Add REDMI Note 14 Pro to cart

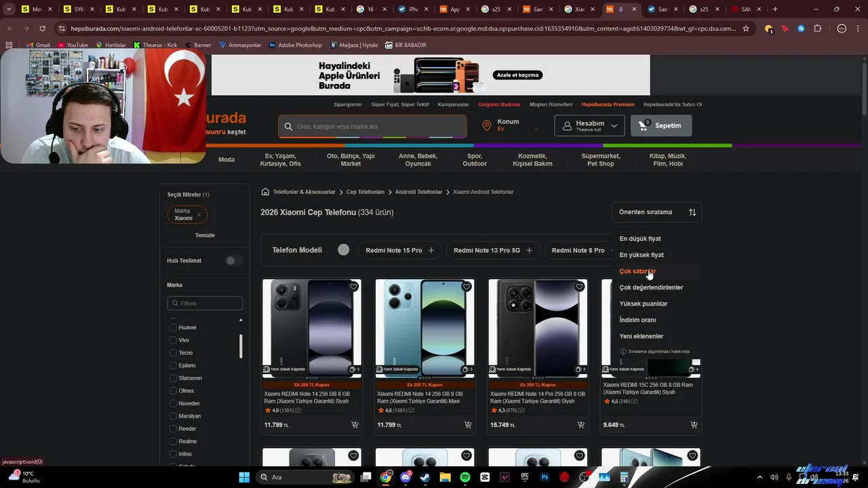coord(580,425)
